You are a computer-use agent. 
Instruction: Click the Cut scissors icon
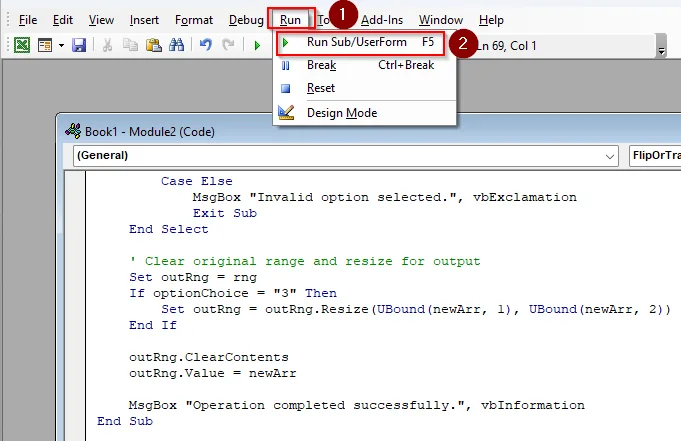[x=107, y=45]
